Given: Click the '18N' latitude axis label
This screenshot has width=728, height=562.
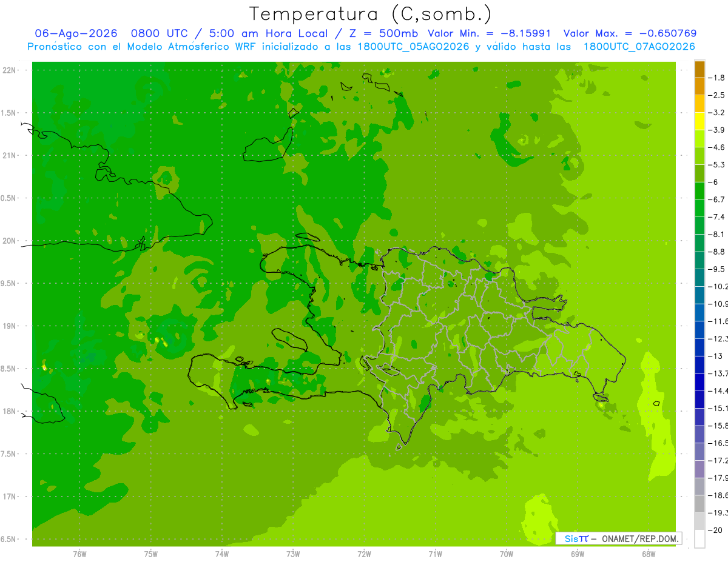Looking at the screenshot, I should pyautogui.click(x=10, y=411).
